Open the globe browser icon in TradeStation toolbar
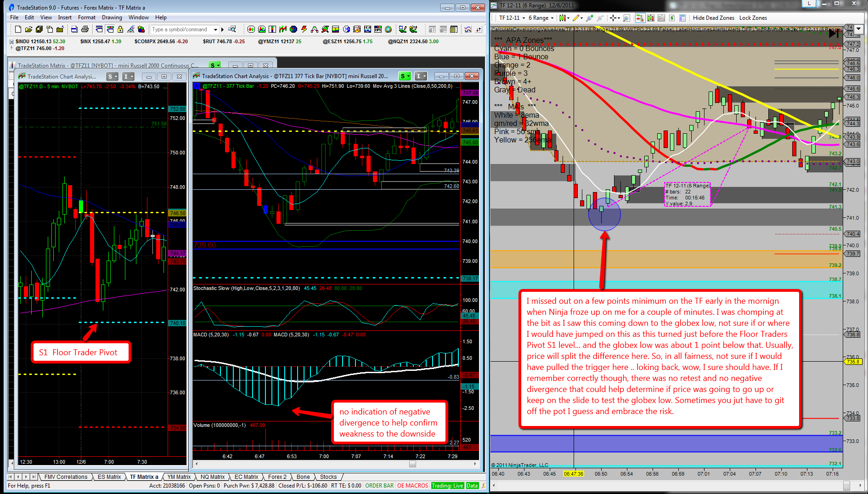The image size is (868, 494). pyautogui.click(x=389, y=29)
